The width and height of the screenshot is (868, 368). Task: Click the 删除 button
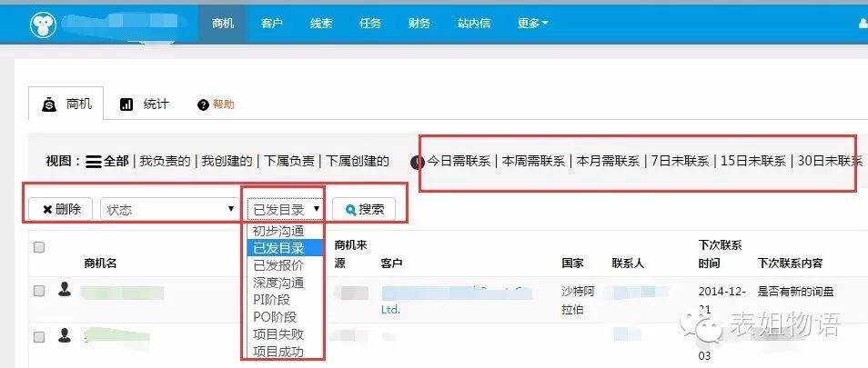pyautogui.click(x=60, y=209)
